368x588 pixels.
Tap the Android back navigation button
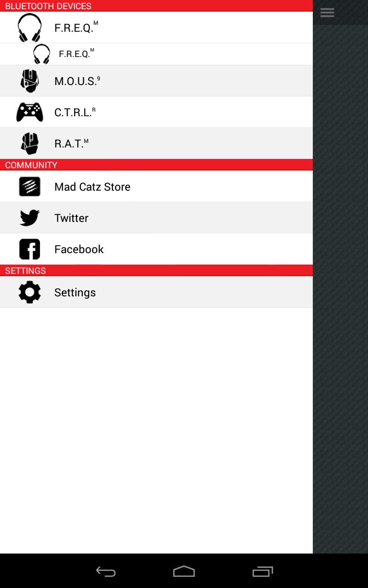106,571
